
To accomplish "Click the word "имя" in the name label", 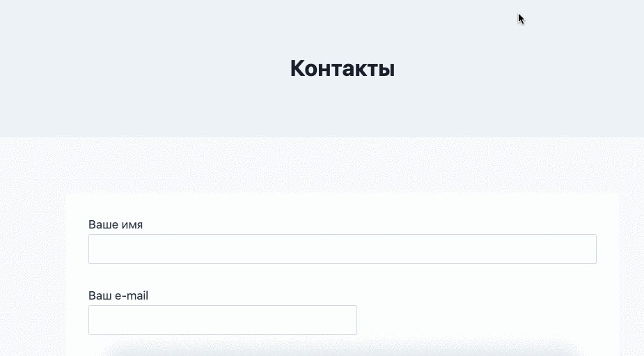I will click(132, 224).
